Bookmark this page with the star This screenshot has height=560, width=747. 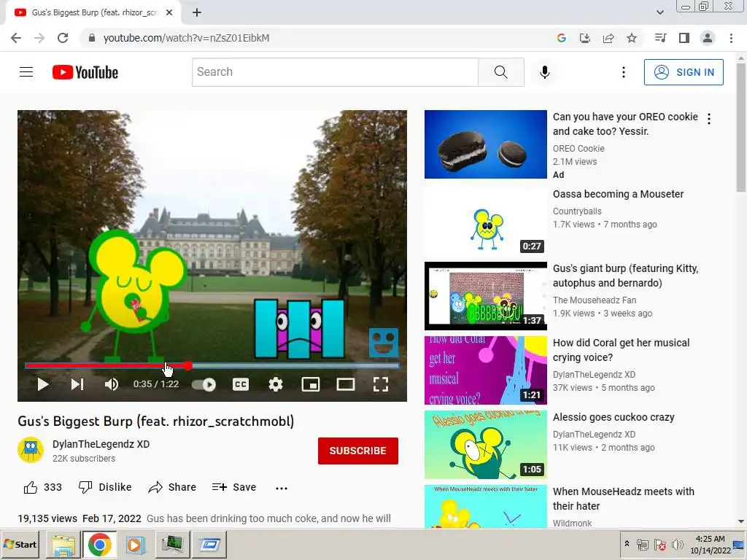click(x=632, y=38)
